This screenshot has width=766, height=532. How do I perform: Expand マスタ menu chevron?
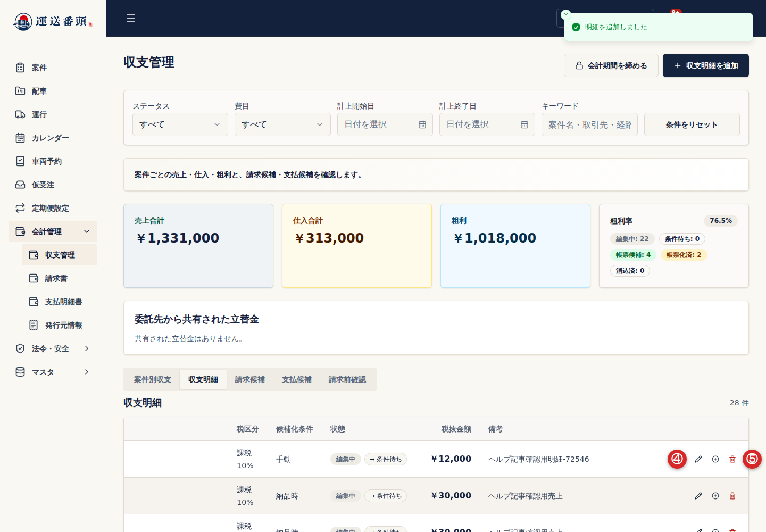click(x=87, y=372)
